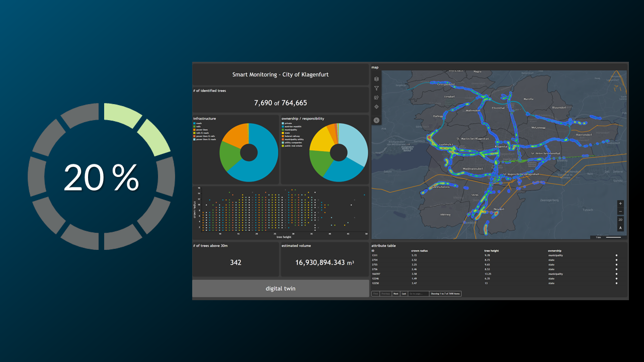Screen dimensions: 644x362
Task: Click the map share/export icon
Action: pyautogui.click(x=376, y=98)
